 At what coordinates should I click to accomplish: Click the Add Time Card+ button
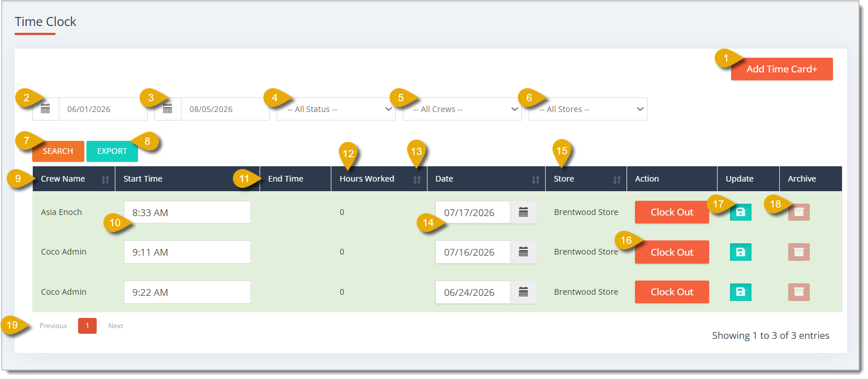point(781,69)
